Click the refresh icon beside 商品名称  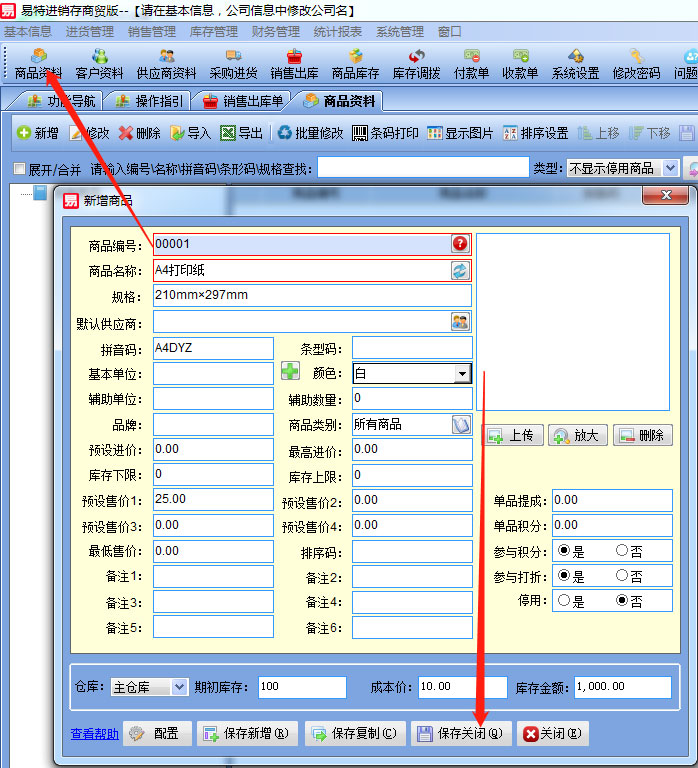coord(460,270)
